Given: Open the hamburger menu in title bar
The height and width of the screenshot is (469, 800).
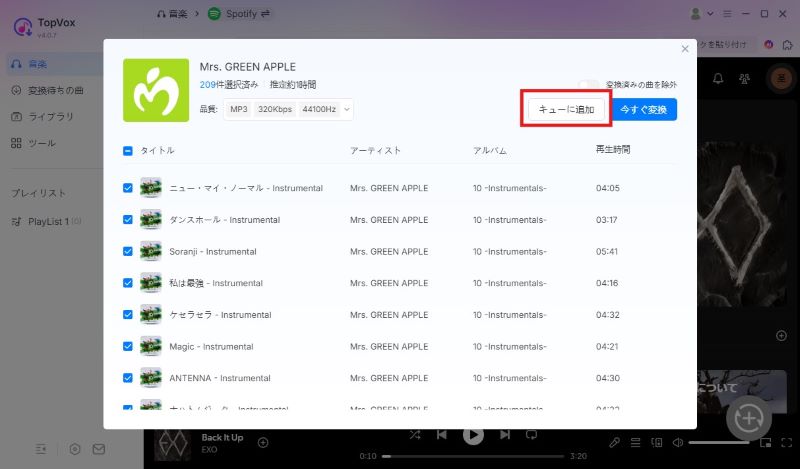Looking at the screenshot, I should (x=727, y=14).
